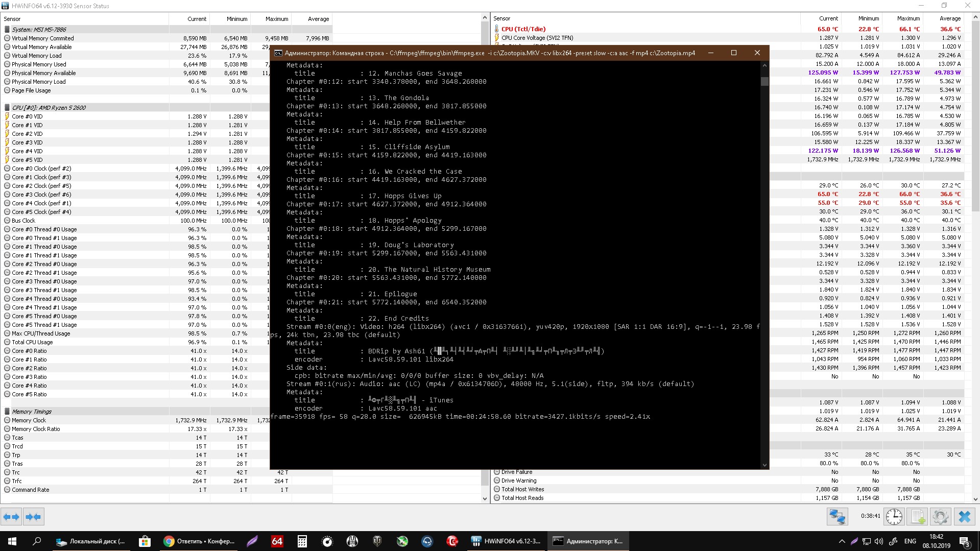
Task: Open the blue headset taskbar icon
Action: click(427, 541)
